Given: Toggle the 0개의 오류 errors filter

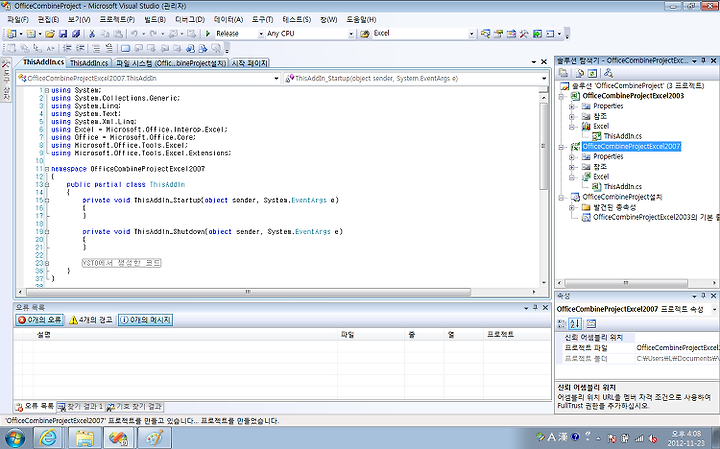Looking at the screenshot, I should tap(39, 320).
